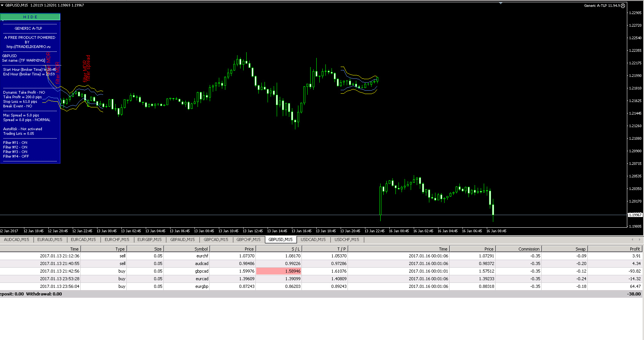The image size is (644, 340).
Task: Click the Stop Loss = 61.0 pips line
Action: pyautogui.click(x=20, y=101)
